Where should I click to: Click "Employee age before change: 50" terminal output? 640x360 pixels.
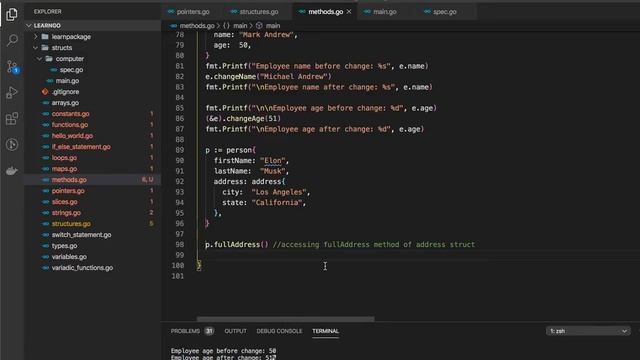coord(223,351)
